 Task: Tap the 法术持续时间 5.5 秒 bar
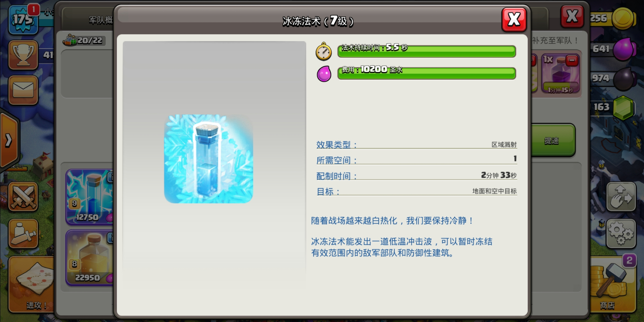point(427,51)
